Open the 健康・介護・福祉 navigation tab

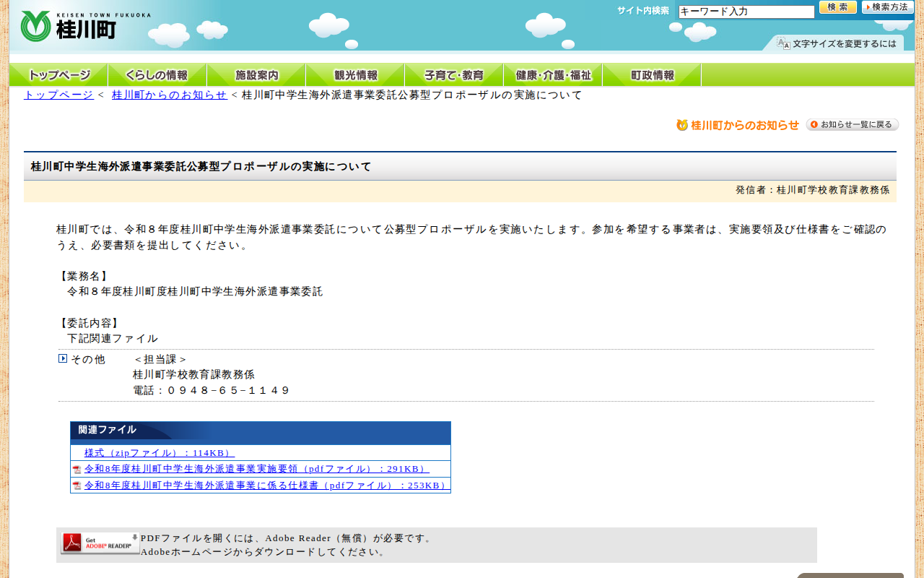tap(553, 75)
